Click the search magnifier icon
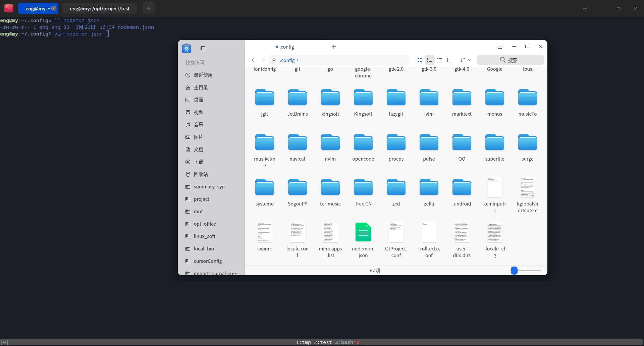The width and height of the screenshot is (644, 346). (x=502, y=60)
